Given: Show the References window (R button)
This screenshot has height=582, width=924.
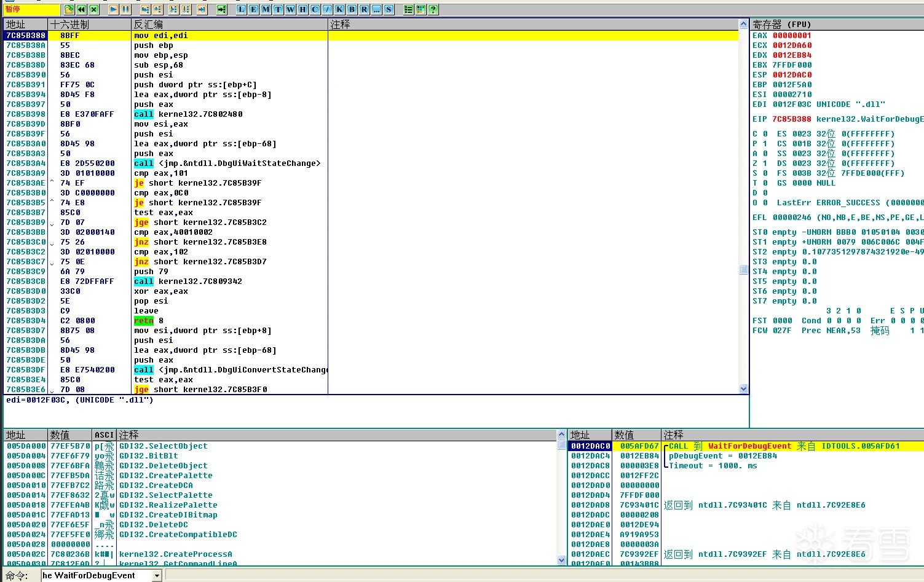Looking at the screenshot, I should [365, 9].
